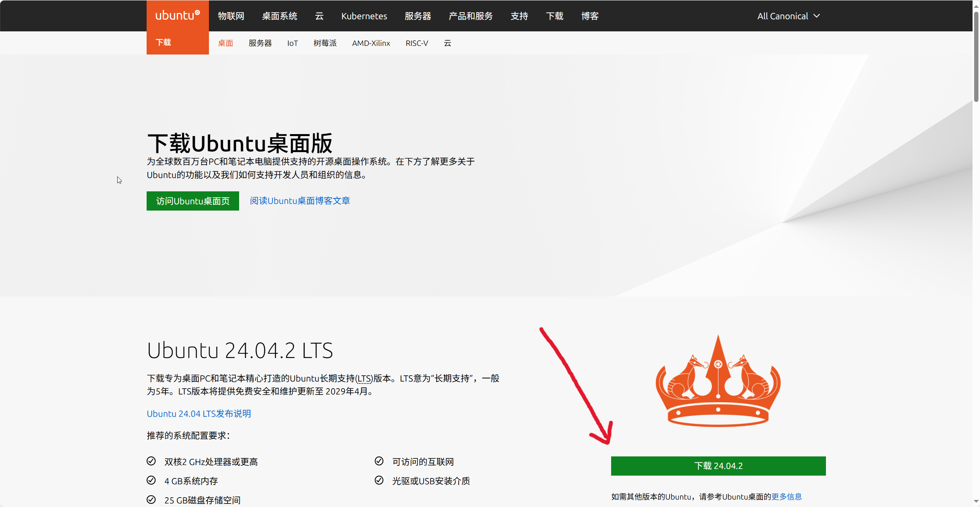Click the 4 GB系统内存 text

(191, 481)
